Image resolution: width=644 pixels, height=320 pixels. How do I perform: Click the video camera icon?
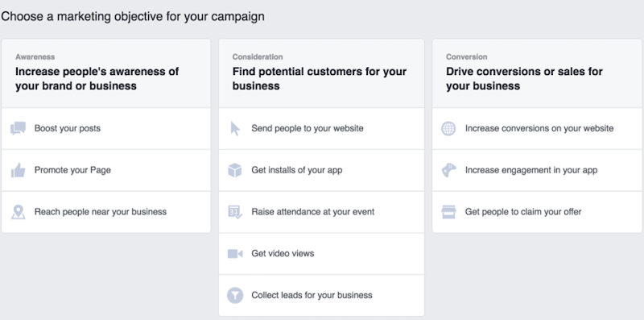235,254
